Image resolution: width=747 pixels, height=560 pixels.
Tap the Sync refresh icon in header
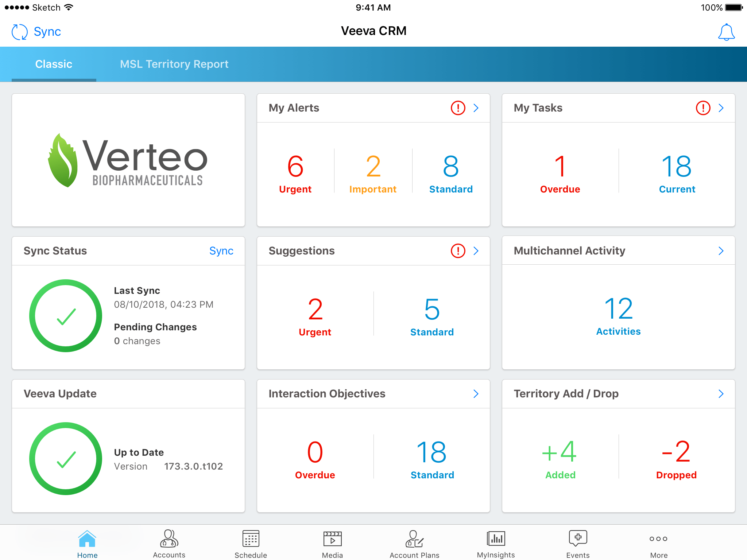pos(19,32)
